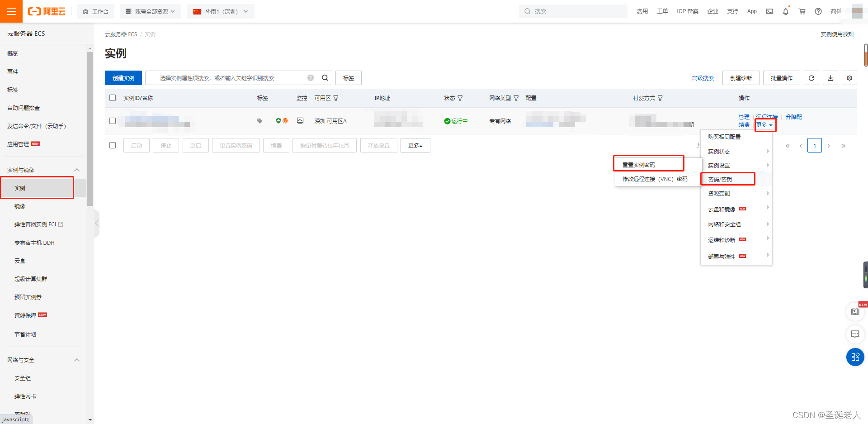Choose 云盘和镜像 menu item
868x424 pixels.
pos(722,209)
